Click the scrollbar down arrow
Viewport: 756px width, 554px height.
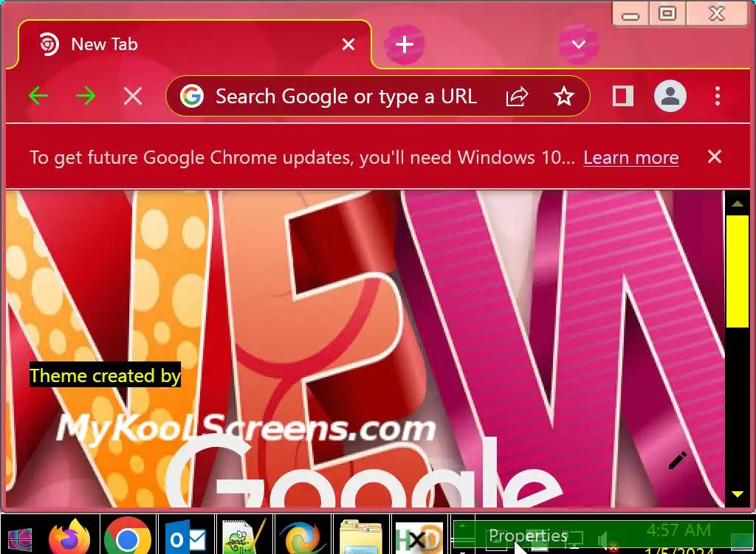(737, 494)
